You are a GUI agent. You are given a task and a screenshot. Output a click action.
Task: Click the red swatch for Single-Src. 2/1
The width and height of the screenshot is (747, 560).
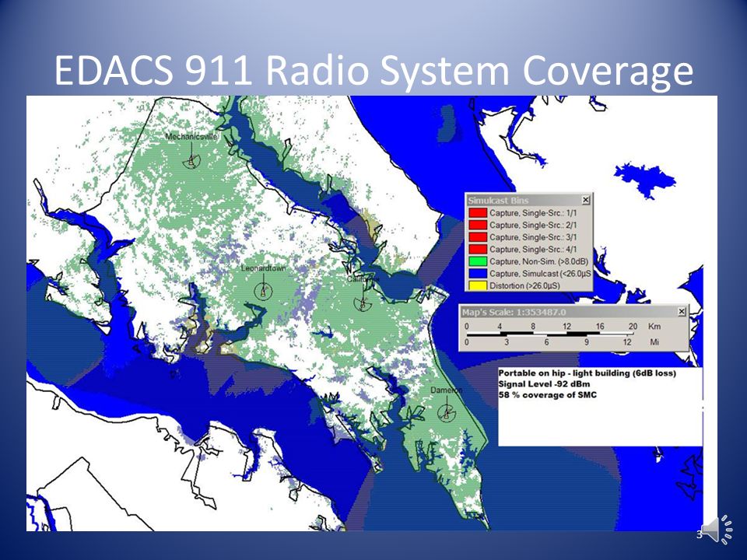pyautogui.click(x=477, y=225)
